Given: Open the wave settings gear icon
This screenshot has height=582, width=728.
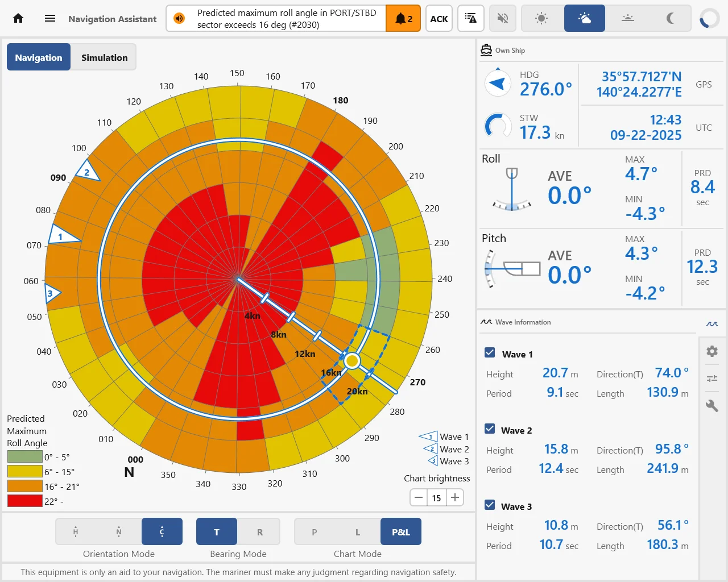Looking at the screenshot, I should [712, 351].
